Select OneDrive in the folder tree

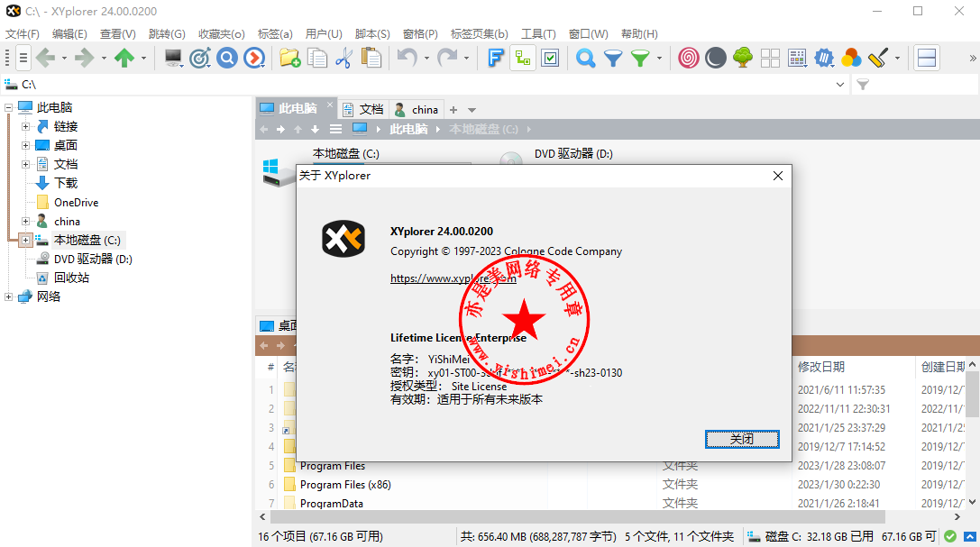point(77,203)
